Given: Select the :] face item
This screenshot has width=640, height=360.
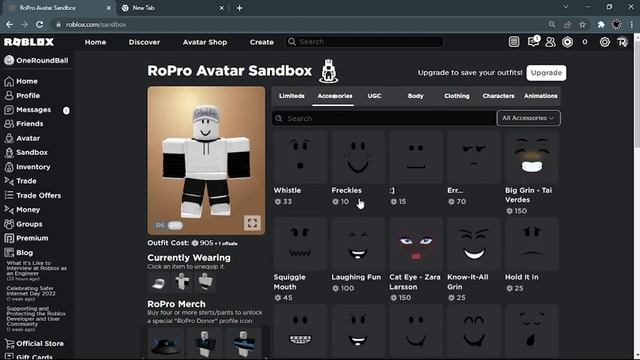Looking at the screenshot, I should [416, 157].
